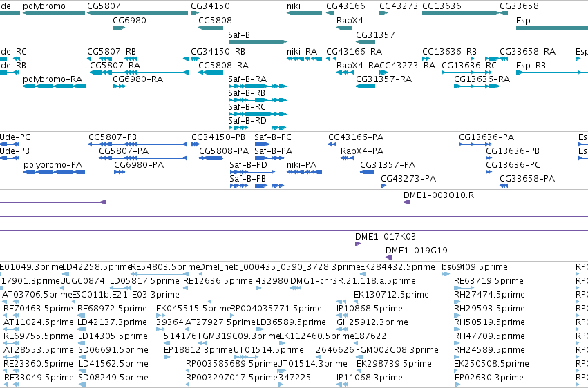
Task: Click EST GH25912.3prime
Action: pos(372,322)
